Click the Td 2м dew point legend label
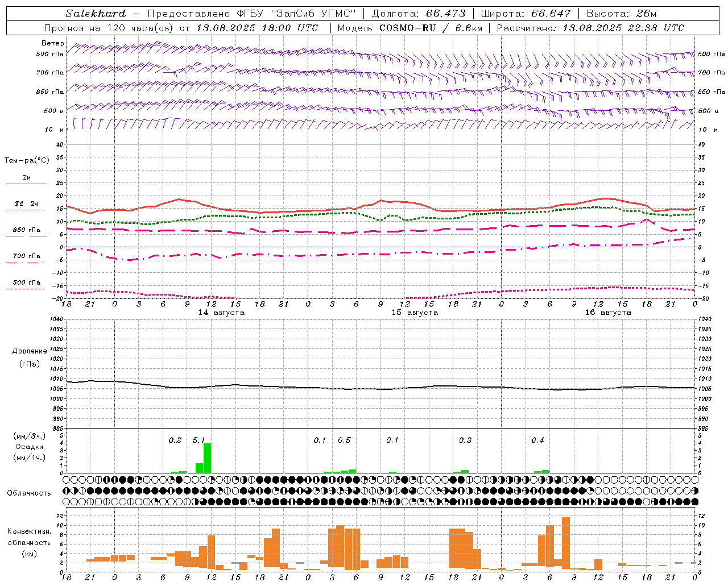Screen dimensions: 728x582 26,203
